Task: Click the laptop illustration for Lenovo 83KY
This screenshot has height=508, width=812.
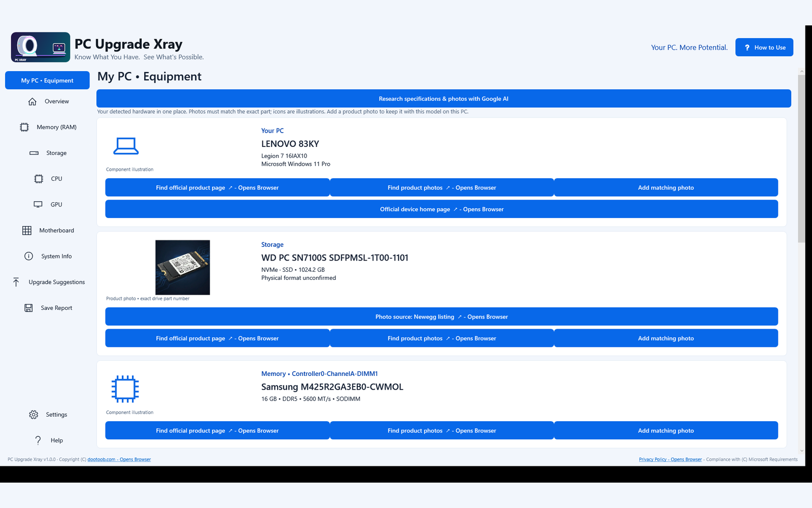Action: [x=125, y=146]
